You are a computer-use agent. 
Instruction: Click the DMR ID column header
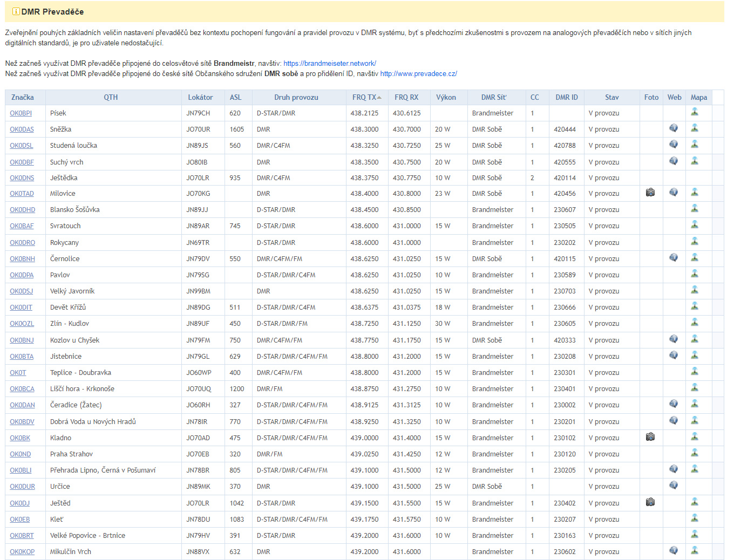pos(566,98)
